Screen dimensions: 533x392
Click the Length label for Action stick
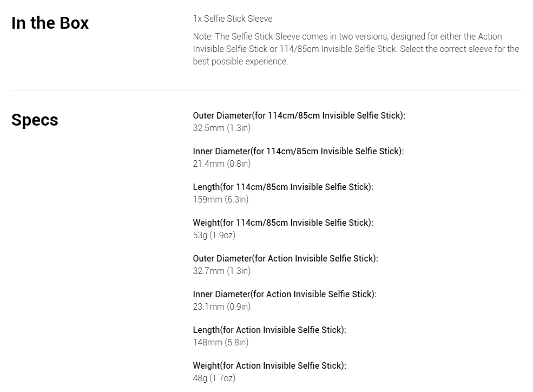[x=269, y=330]
